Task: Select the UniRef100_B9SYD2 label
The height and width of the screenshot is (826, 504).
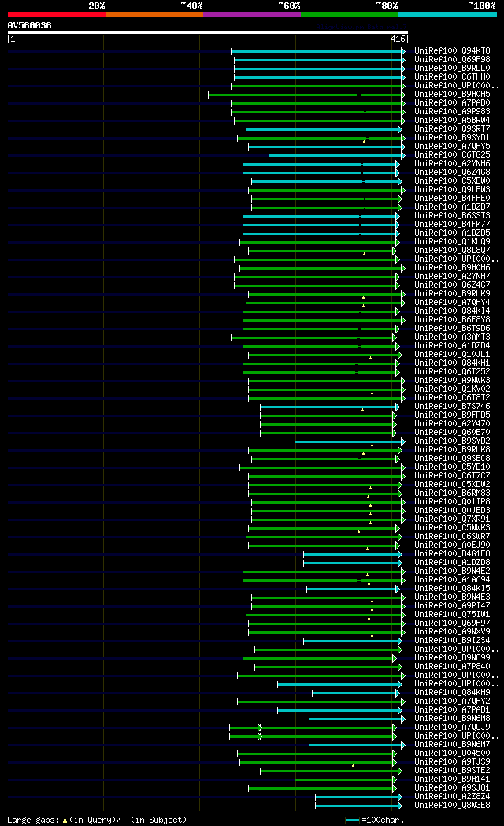Action: (x=452, y=441)
